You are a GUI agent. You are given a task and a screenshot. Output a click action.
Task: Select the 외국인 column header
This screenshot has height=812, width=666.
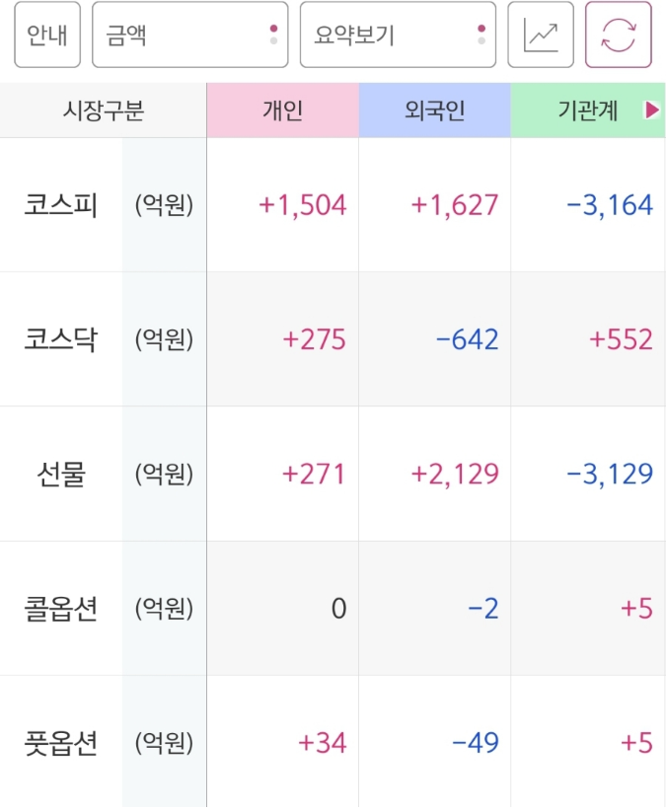tap(434, 111)
